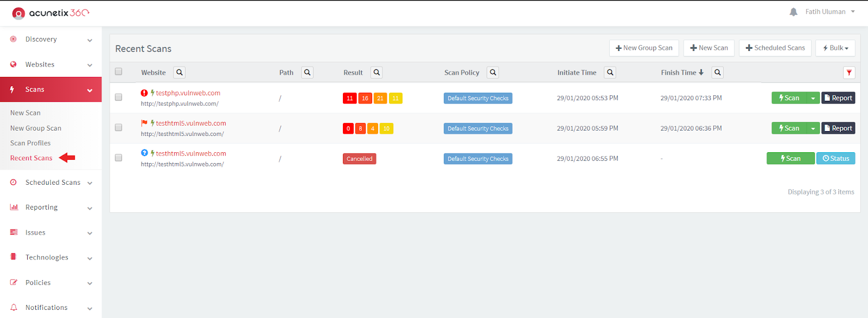The image size is (868, 318).
Task: Check the cancelled scan row checkbox
Action: 118,158
